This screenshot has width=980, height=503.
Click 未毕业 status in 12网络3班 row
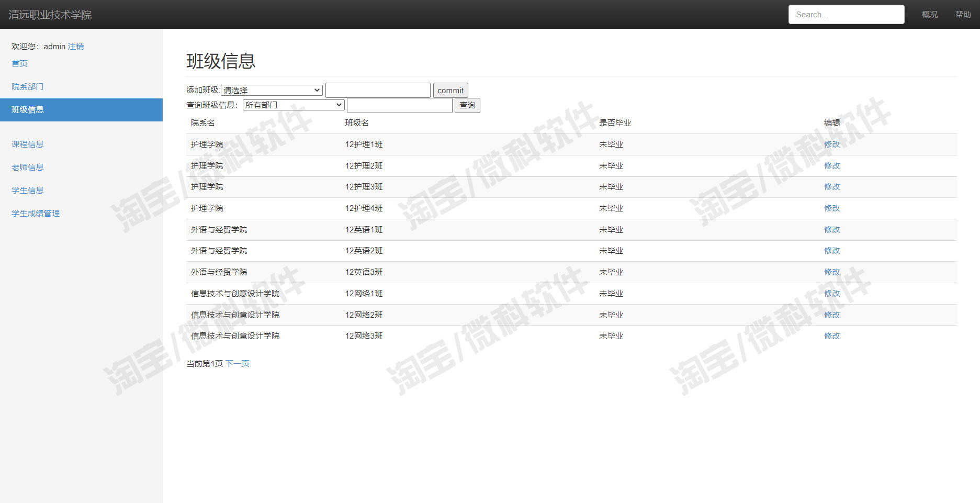(x=611, y=336)
